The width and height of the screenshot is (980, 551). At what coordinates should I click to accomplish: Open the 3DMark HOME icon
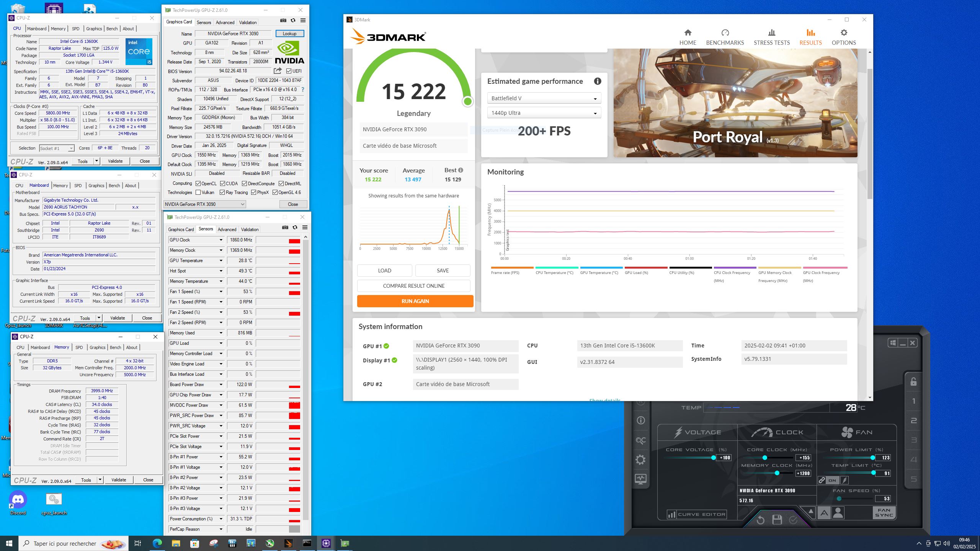click(688, 33)
